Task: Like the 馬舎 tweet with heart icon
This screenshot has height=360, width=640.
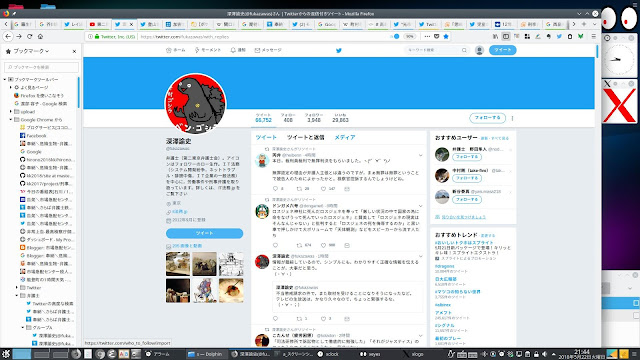Action: pos(323,189)
